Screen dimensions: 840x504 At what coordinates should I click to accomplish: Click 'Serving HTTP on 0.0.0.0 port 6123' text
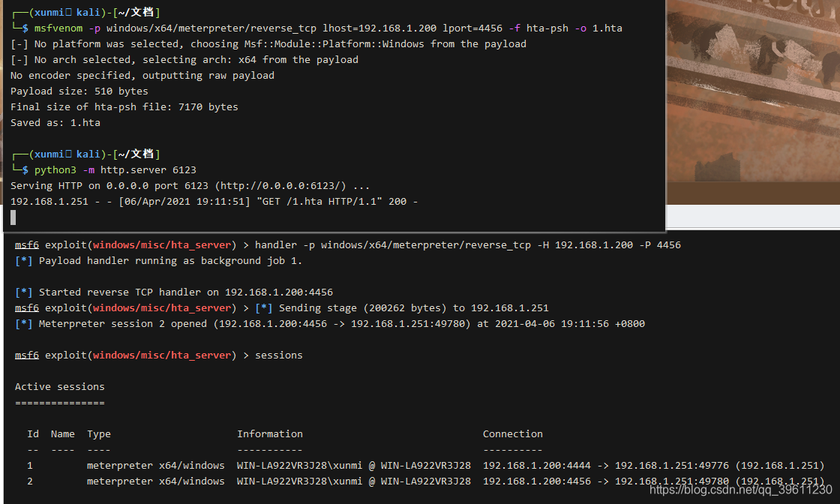[109, 186]
